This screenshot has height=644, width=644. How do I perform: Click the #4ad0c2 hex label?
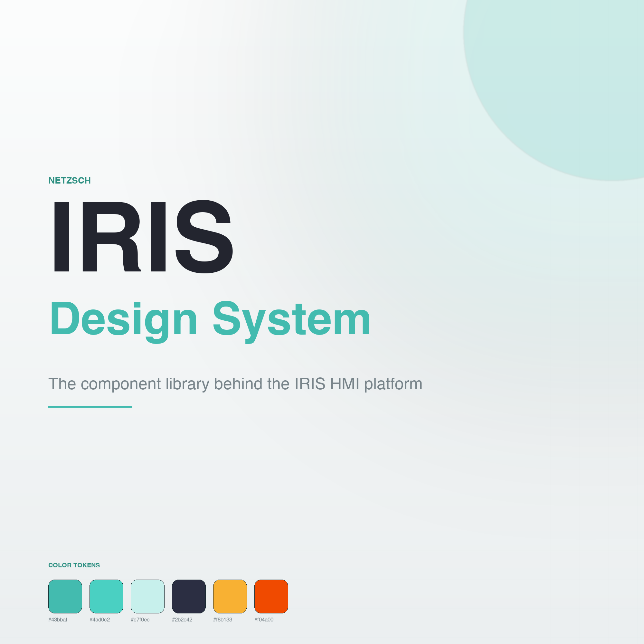100,620
